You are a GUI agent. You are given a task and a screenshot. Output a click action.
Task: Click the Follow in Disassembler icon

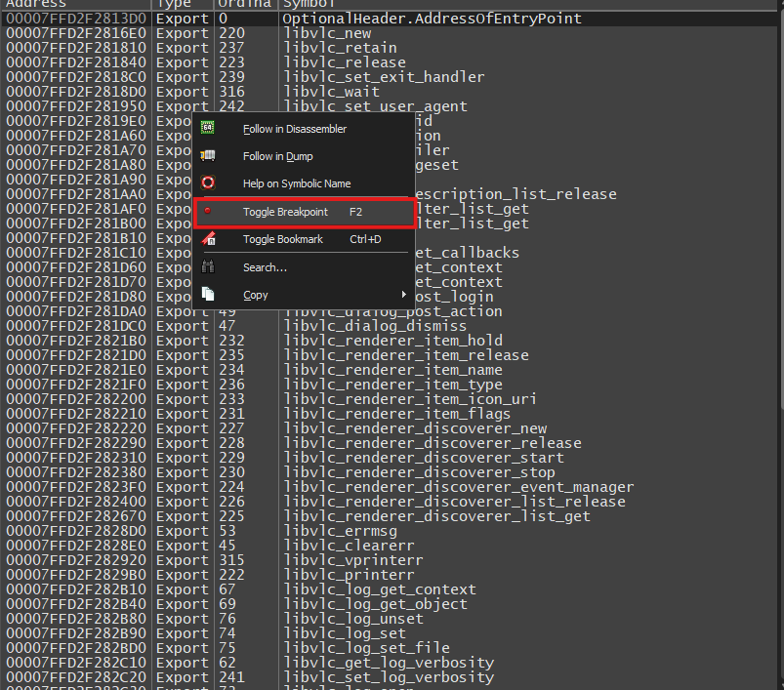pos(208,128)
